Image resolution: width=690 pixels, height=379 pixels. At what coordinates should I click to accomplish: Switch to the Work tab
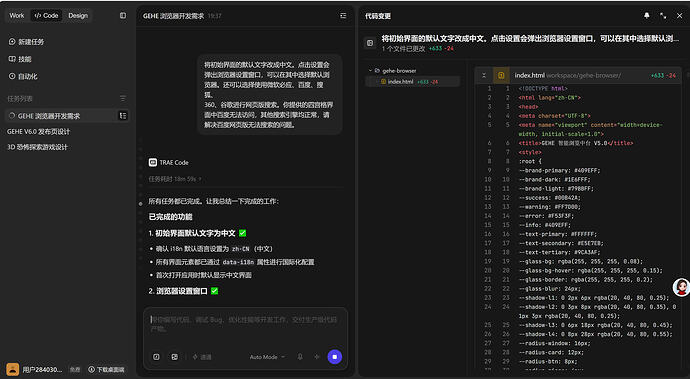[17, 15]
